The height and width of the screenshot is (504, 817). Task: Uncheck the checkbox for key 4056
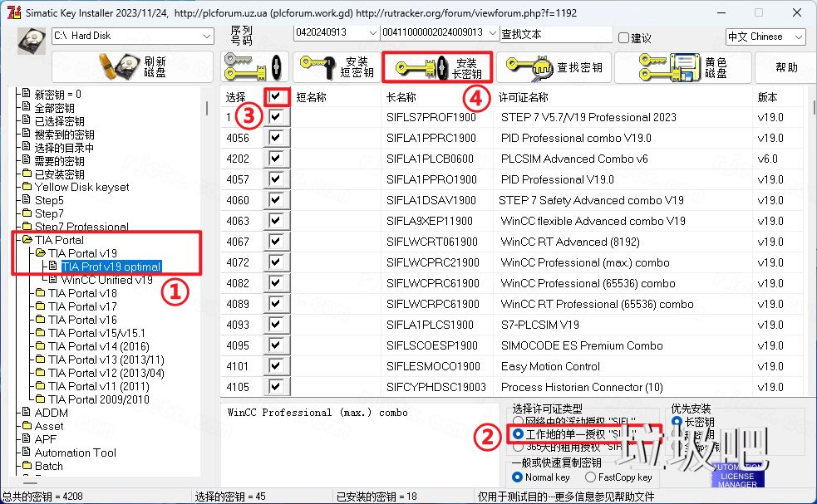275,138
